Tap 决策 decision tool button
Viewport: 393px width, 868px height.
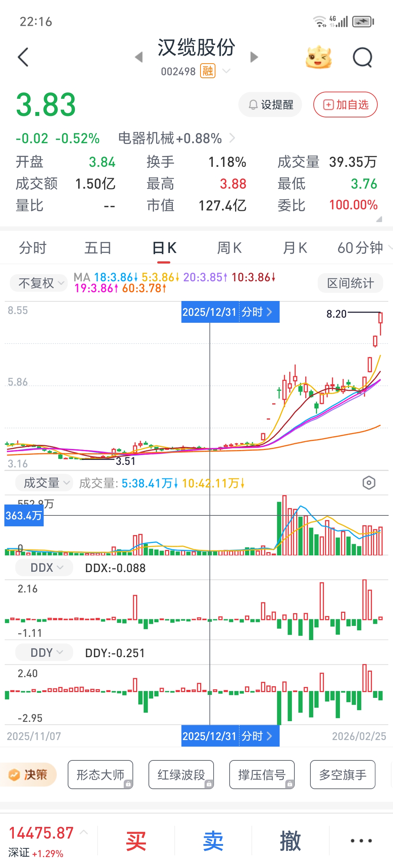tap(28, 775)
